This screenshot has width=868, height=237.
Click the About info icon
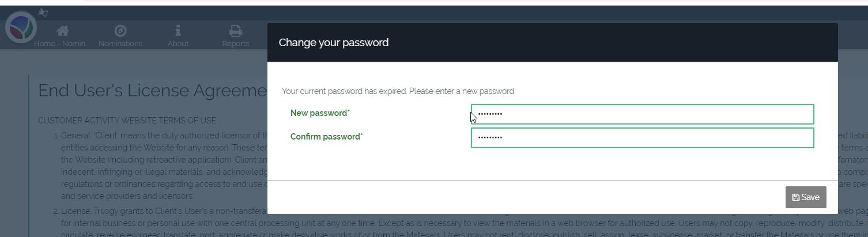[x=178, y=30]
